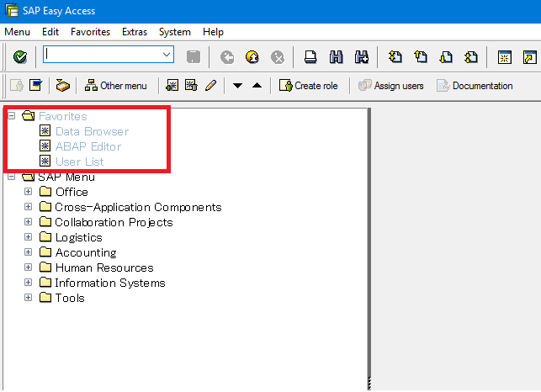The image size is (541, 392).
Task: Open the command field dropdown arrow
Action: pyautogui.click(x=167, y=55)
